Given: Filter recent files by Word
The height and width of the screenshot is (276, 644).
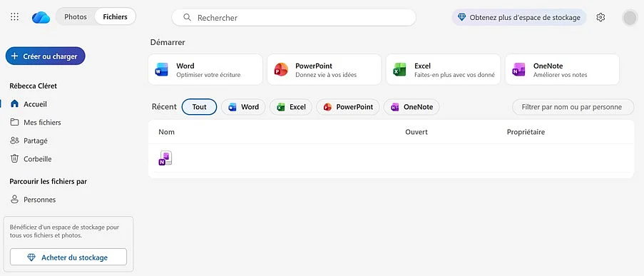Looking at the screenshot, I should (x=244, y=107).
